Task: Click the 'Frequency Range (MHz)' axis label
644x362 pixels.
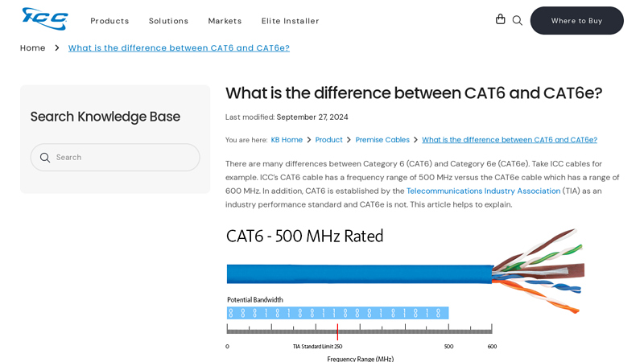Action: (x=360, y=359)
